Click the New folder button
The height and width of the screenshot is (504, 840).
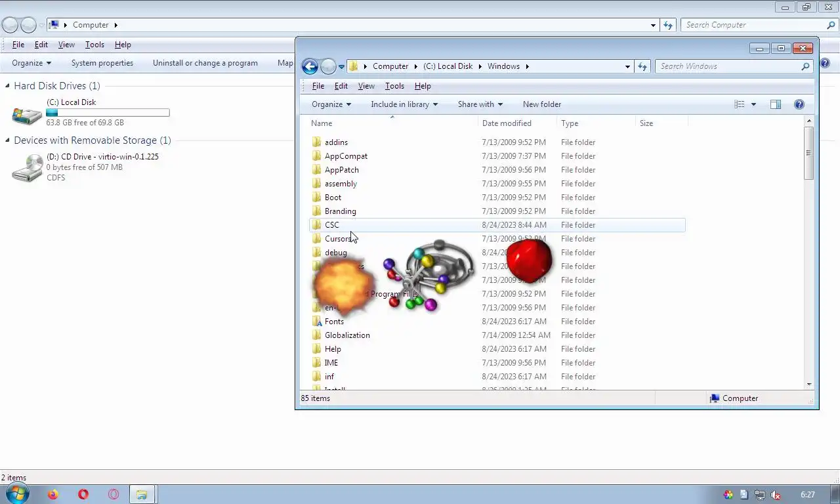tap(542, 104)
